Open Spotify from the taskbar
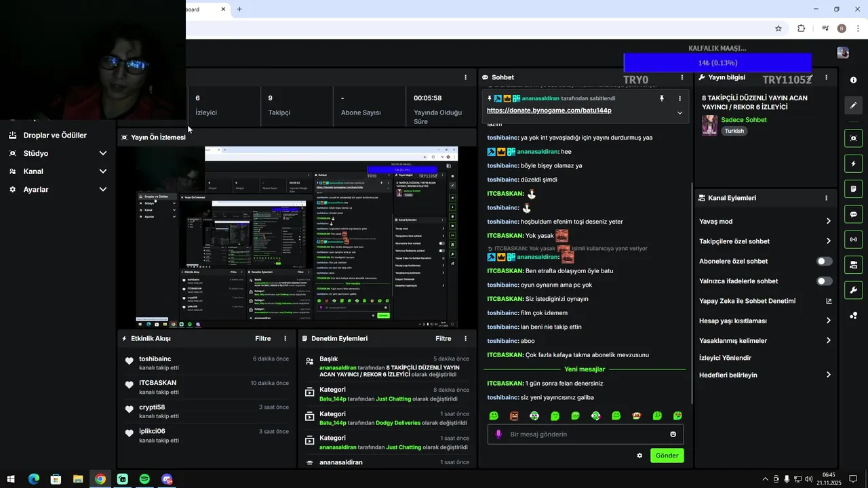 click(144, 479)
